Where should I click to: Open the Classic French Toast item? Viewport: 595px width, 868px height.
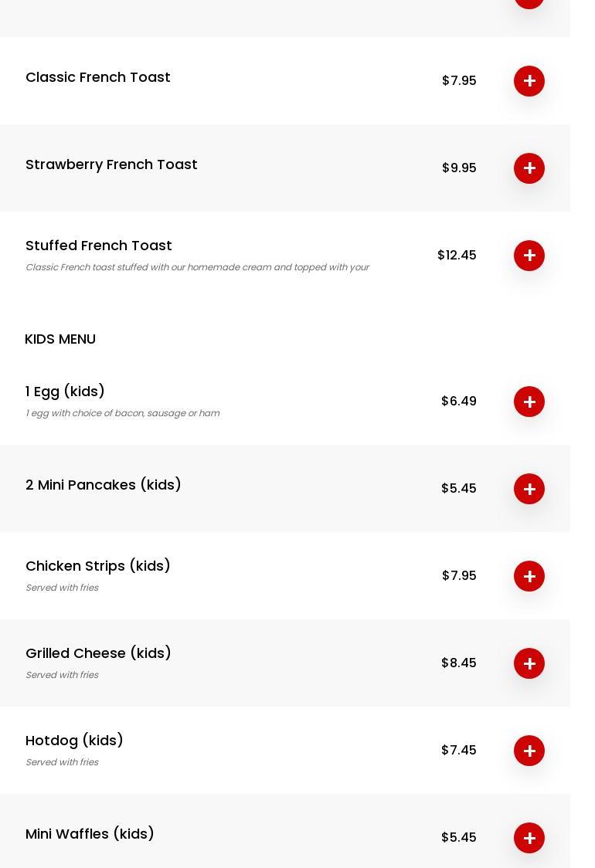pyautogui.click(x=98, y=77)
